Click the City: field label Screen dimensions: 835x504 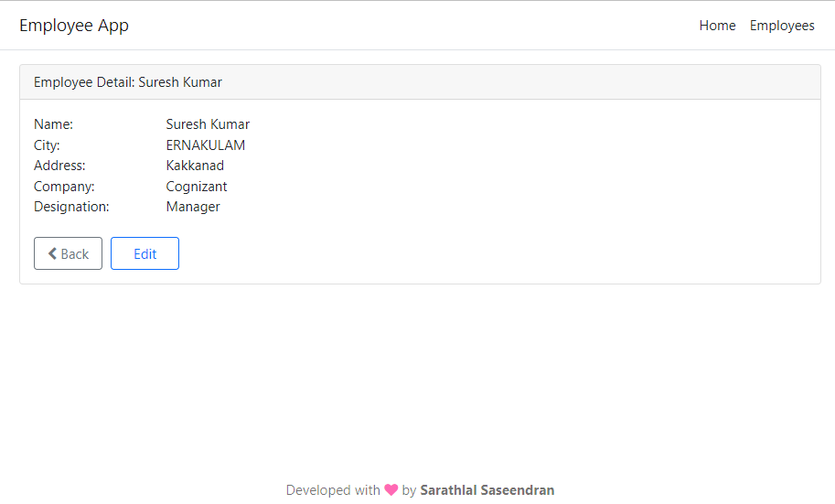(x=47, y=145)
